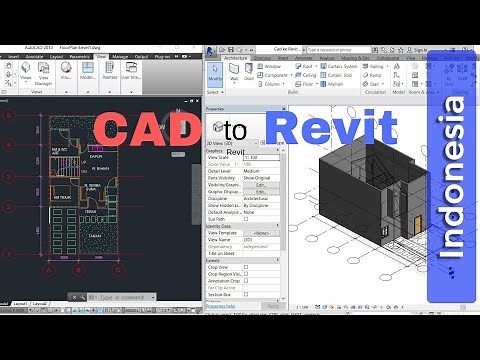
Task: Click the Mullion tool
Action: point(332,84)
